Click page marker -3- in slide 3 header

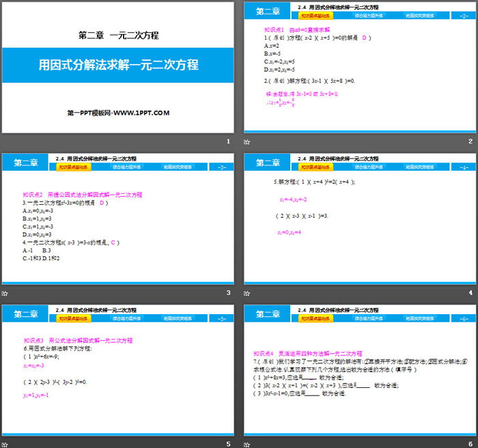coord(221,167)
